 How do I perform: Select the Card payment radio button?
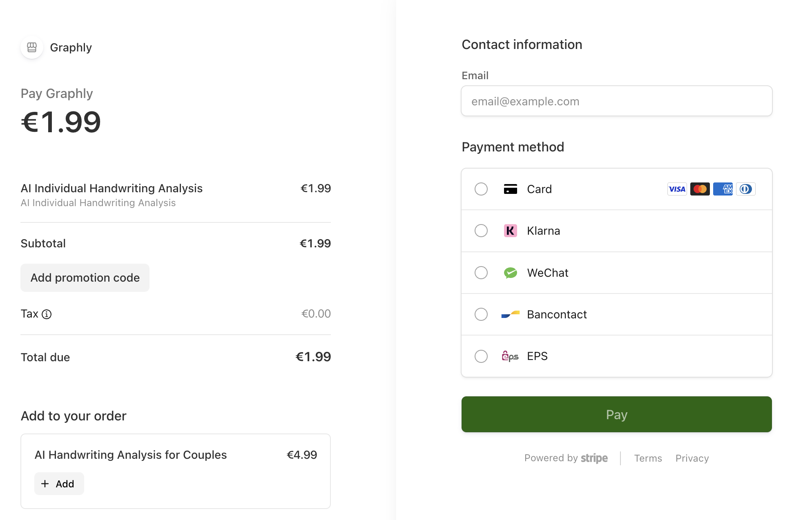tap(481, 189)
